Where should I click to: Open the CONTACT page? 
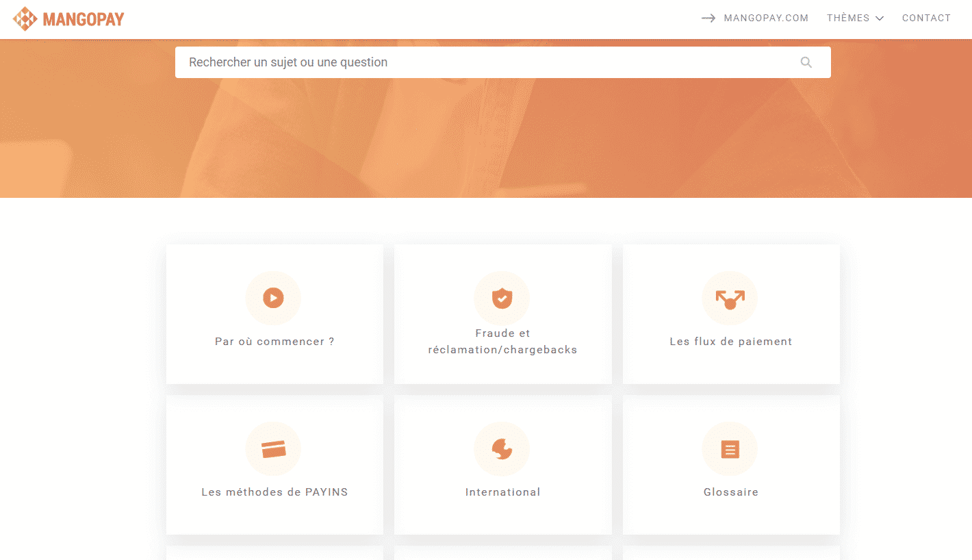coord(926,18)
